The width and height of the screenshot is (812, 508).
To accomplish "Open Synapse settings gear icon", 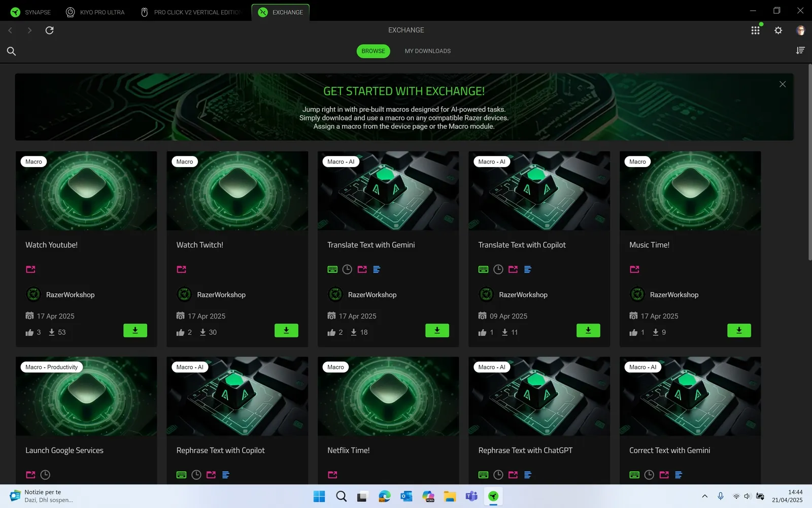I will tap(778, 30).
